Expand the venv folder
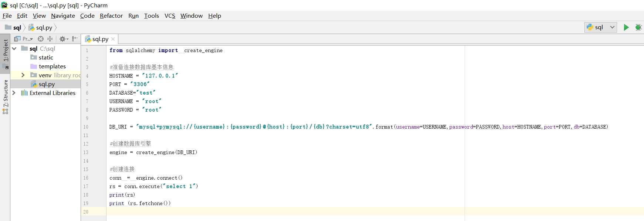 [x=23, y=75]
